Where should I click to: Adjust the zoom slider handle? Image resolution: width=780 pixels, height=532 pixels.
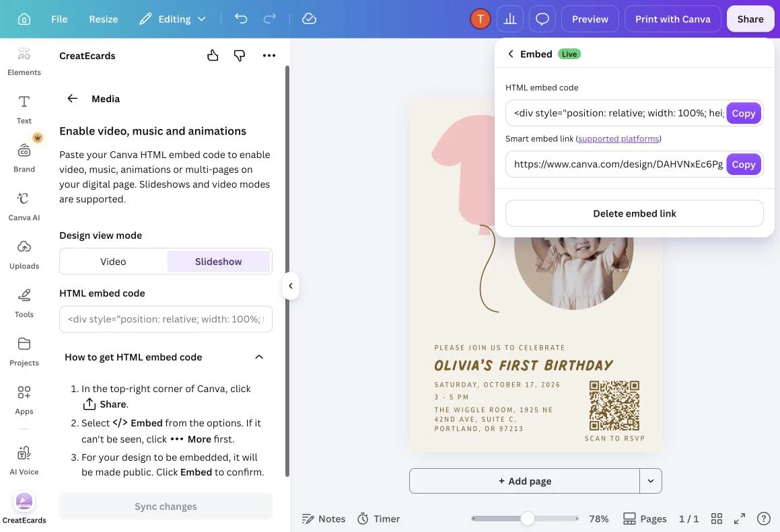point(528,519)
